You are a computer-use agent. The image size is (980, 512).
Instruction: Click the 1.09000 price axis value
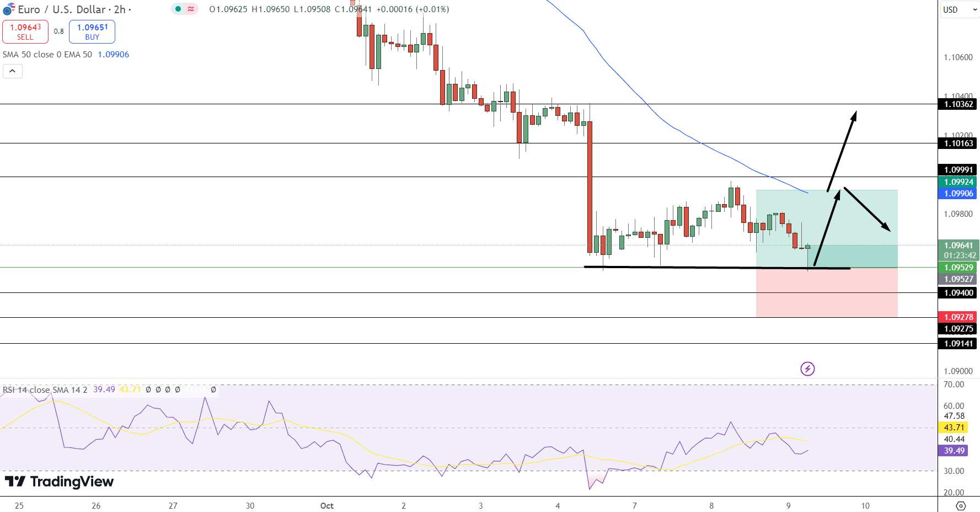tap(958, 371)
